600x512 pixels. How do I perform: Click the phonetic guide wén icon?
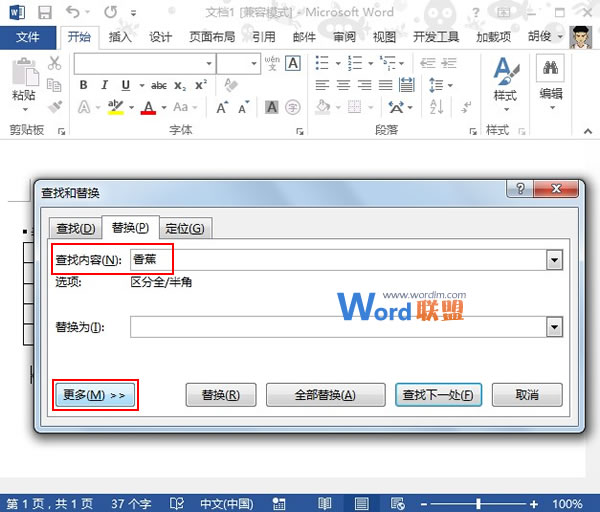click(272, 63)
